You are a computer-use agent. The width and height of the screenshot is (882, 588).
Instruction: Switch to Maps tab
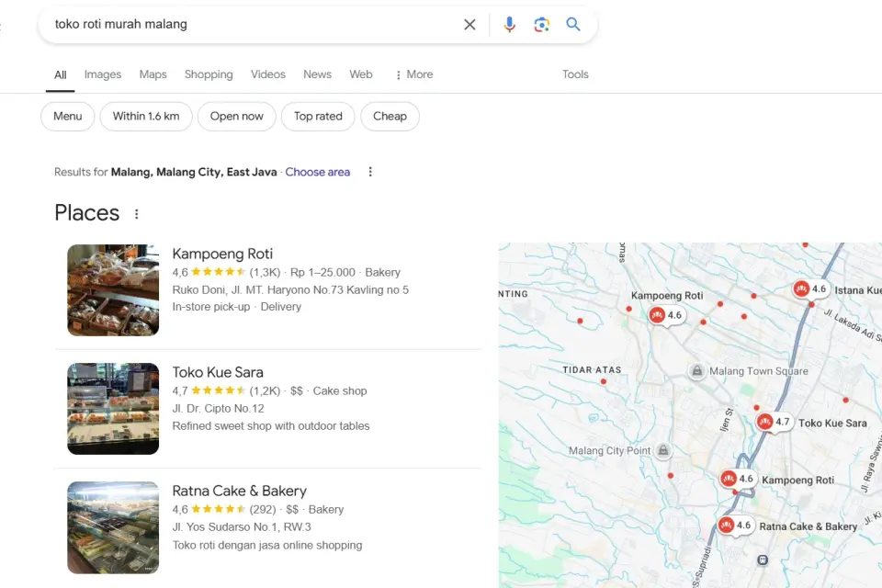pyautogui.click(x=153, y=74)
